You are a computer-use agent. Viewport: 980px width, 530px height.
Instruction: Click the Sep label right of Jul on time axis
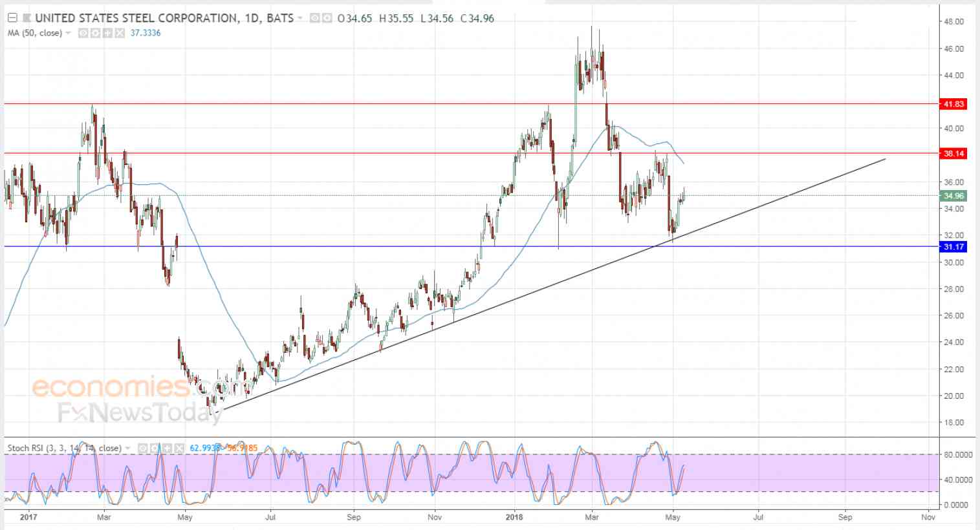click(844, 517)
